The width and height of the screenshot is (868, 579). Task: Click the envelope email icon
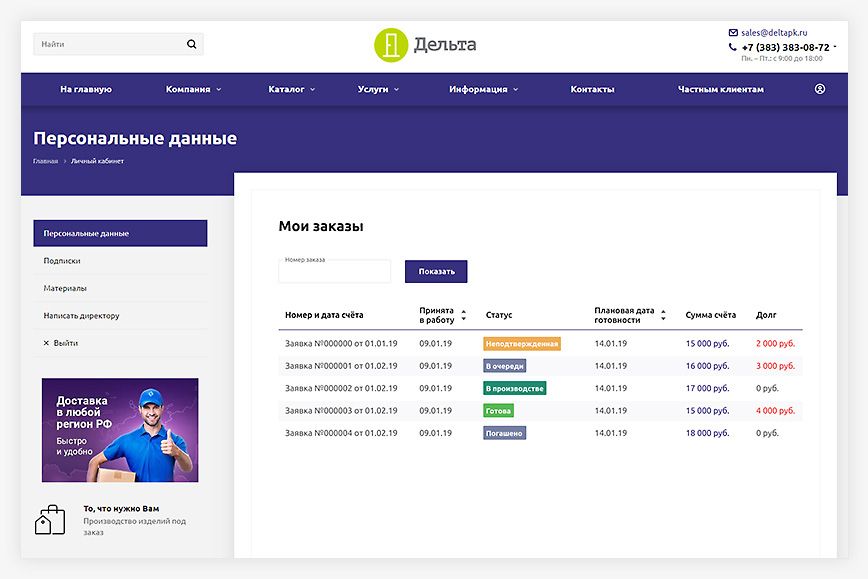pos(733,33)
